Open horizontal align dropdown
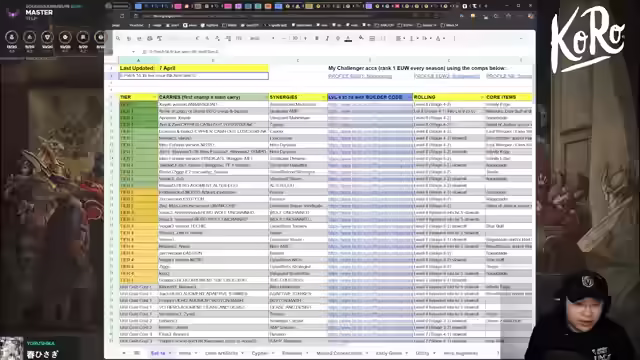 400,38
